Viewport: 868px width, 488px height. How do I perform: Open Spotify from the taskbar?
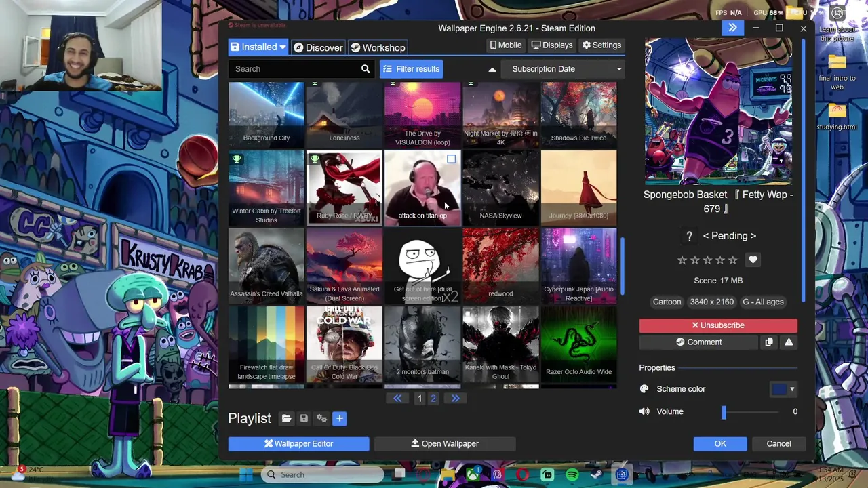(572, 475)
